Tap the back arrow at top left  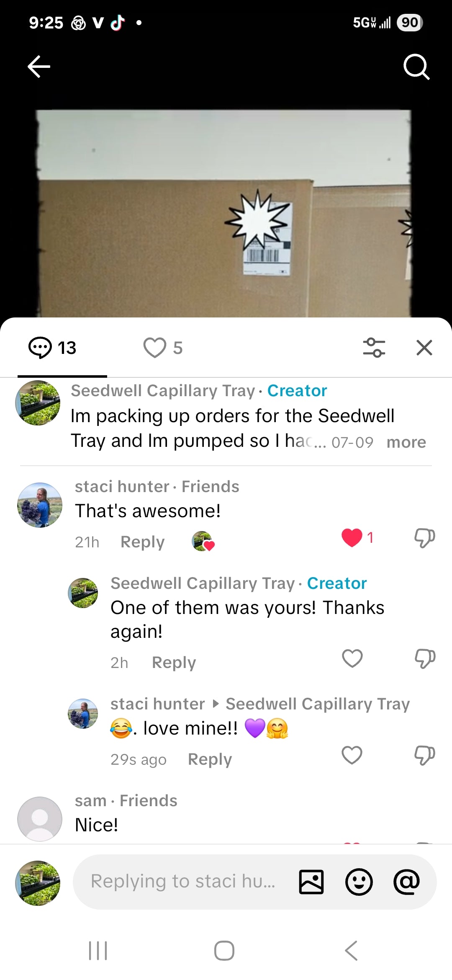pos(39,67)
